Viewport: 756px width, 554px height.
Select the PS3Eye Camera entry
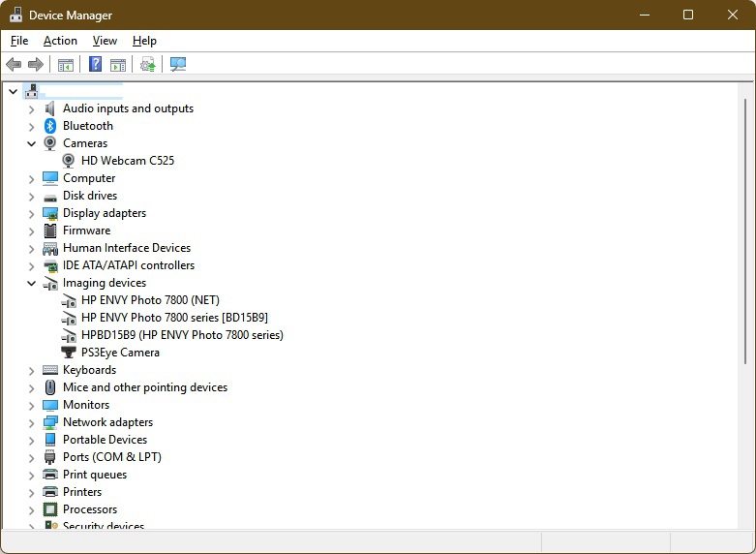point(120,353)
